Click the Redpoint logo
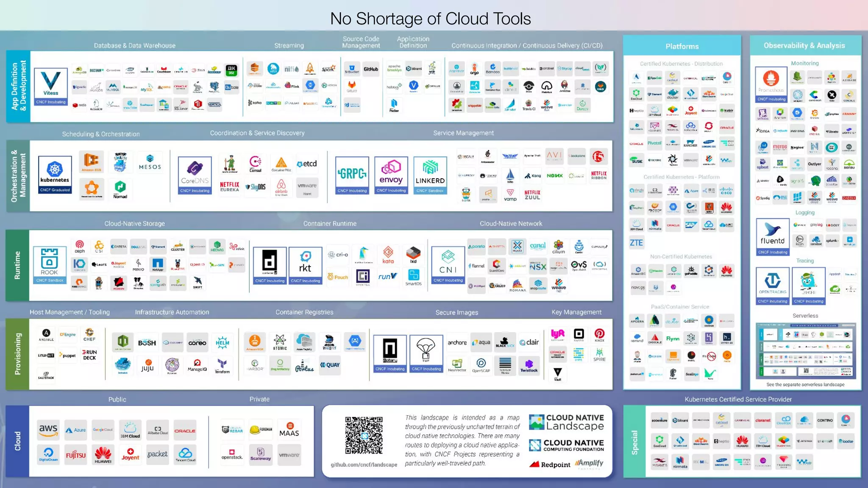This screenshot has width=868, height=488. pyautogui.click(x=550, y=464)
